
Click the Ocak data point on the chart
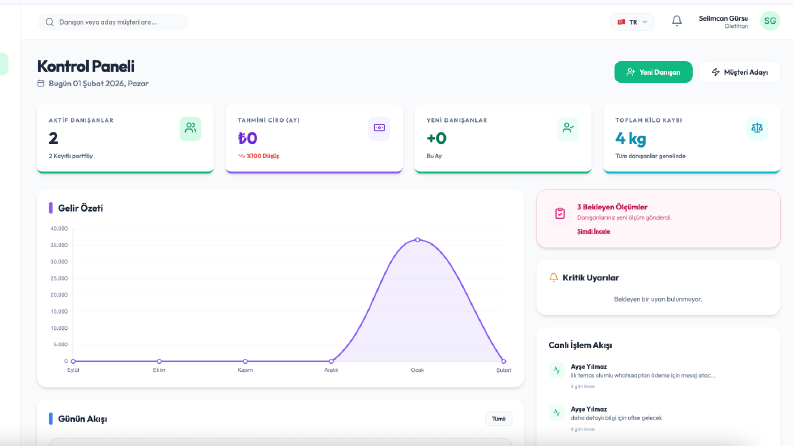pyautogui.click(x=417, y=240)
